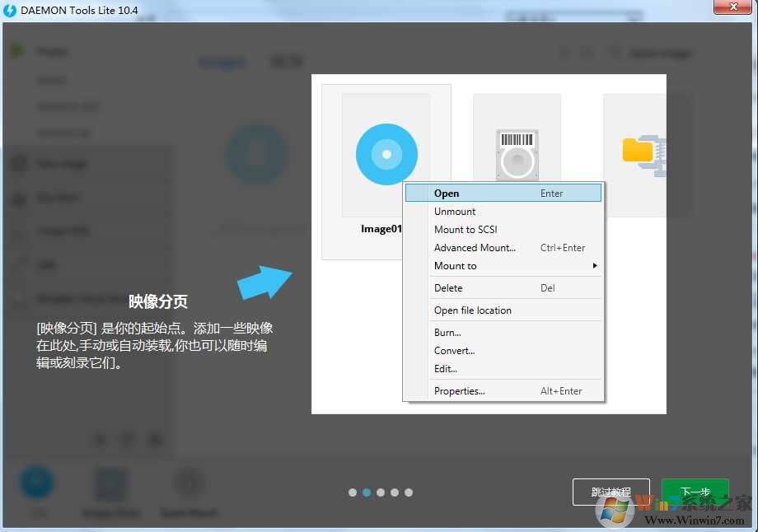This screenshot has width=758, height=532.
Task: Click Burn... in the context menu
Action: [447, 333]
